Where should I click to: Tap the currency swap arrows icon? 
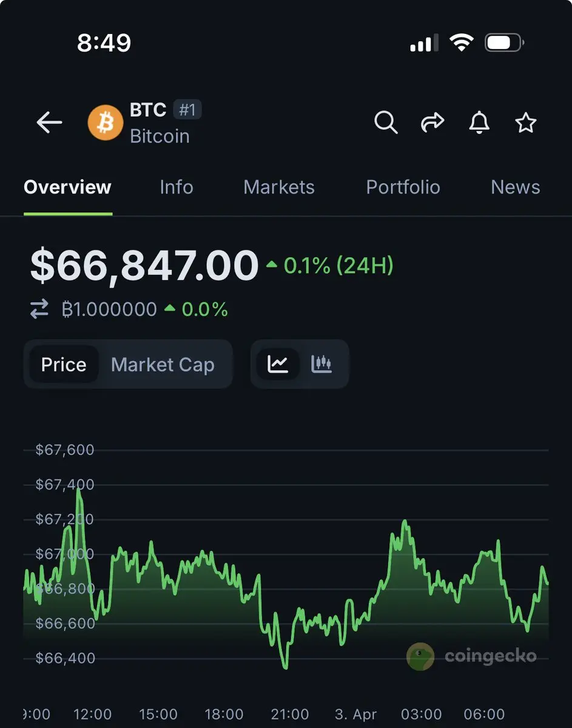pyautogui.click(x=39, y=309)
